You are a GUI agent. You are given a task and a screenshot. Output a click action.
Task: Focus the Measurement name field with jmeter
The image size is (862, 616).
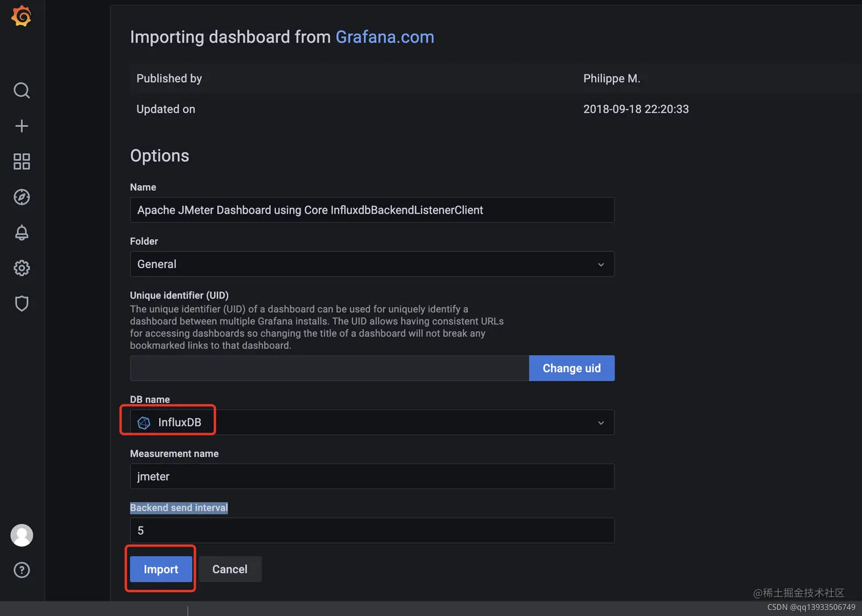(x=372, y=476)
